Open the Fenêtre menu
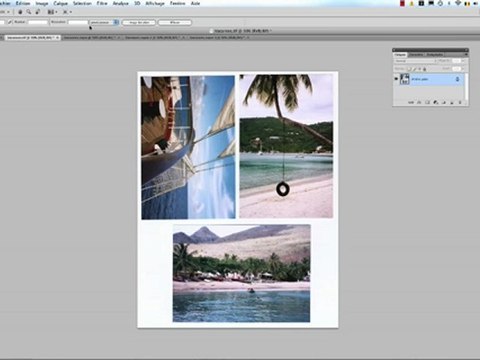This screenshot has height=360, width=480. [177, 3]
